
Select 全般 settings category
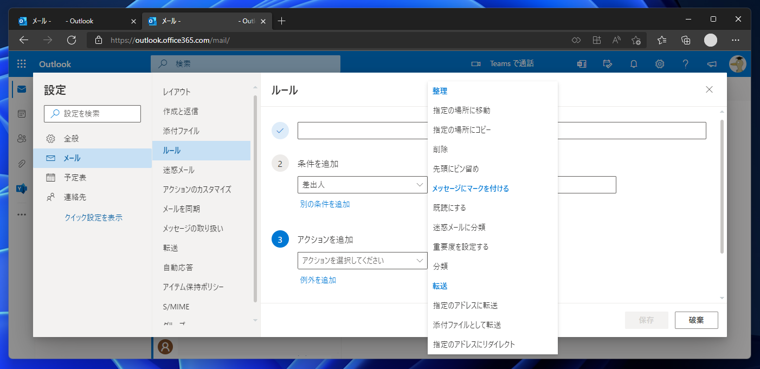[x=92, y=139]
